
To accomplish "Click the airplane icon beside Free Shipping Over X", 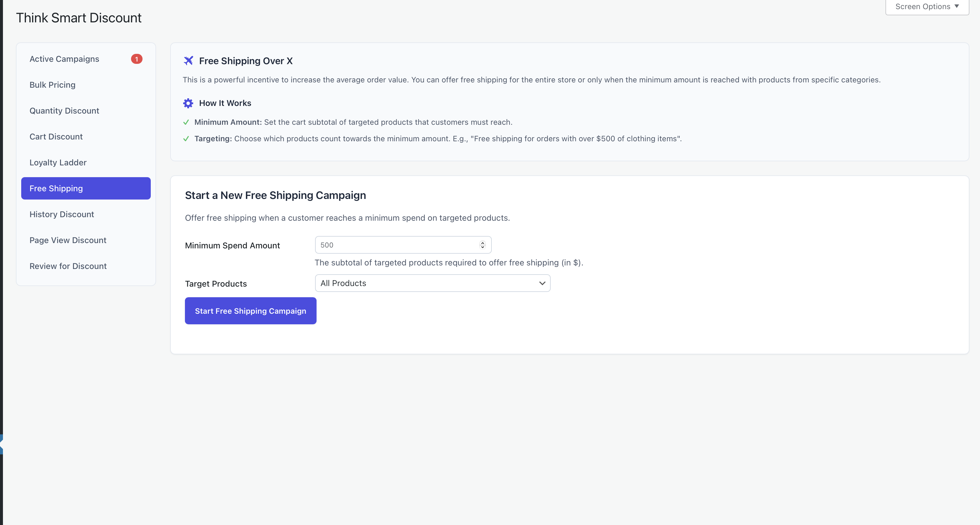I will [x=188, y=61].
